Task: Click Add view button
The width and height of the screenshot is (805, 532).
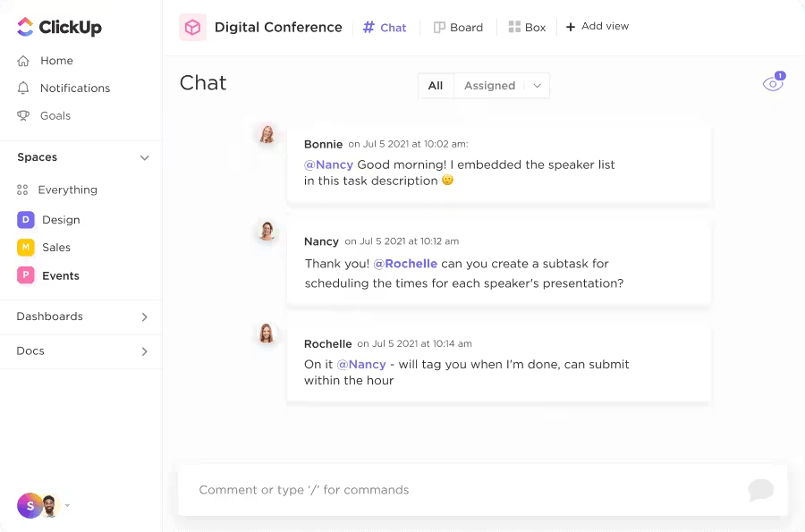Action: pyautogui.click(x=597, y=27)
